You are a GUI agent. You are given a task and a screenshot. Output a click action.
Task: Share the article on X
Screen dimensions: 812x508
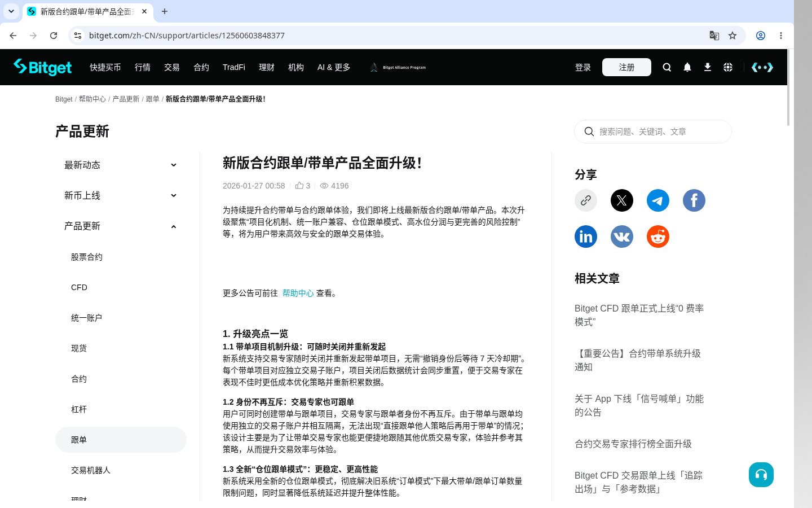622,200
